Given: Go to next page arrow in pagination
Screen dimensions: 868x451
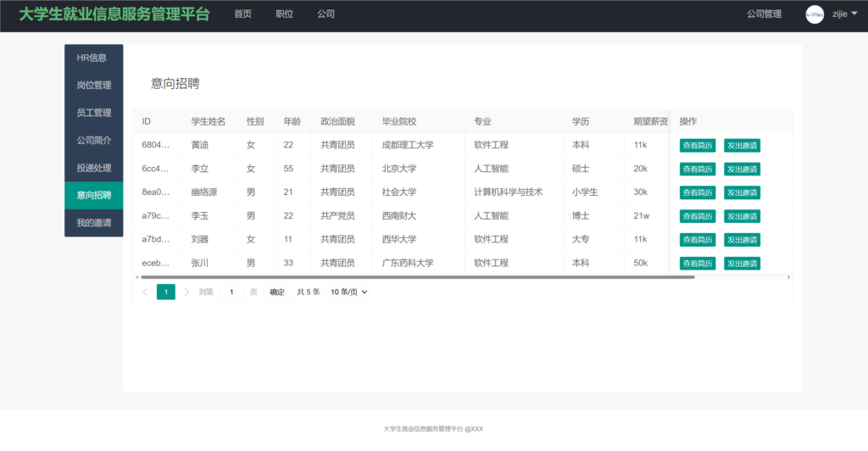Looking at the screenshot, I should 186,292.
